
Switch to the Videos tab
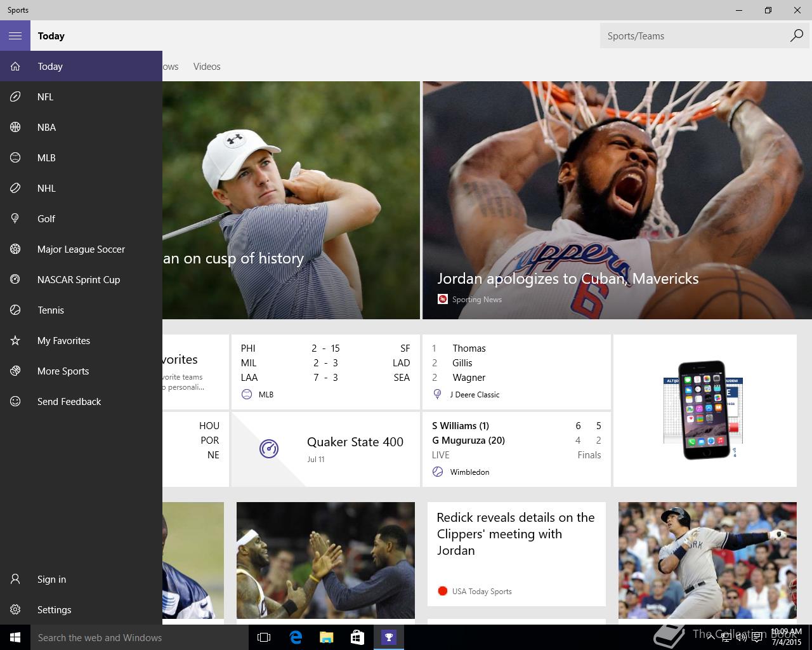[207, 66]
